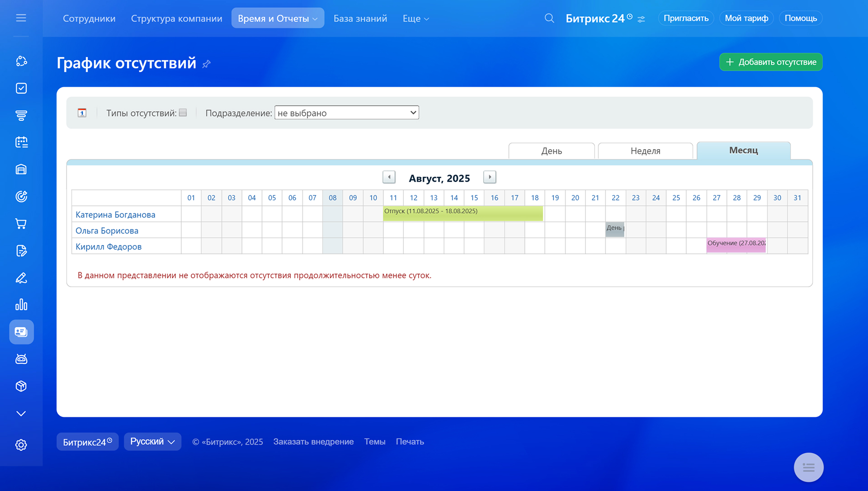Open the warehouse icon in sidebar
868x491 pixels.
point(21,170)
